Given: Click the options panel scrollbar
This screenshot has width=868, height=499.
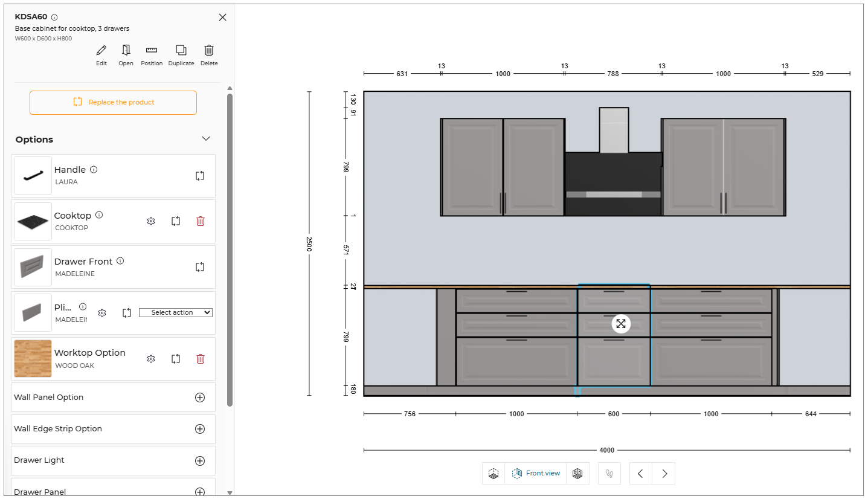Looking at the screenshot, I should point(230,249).
